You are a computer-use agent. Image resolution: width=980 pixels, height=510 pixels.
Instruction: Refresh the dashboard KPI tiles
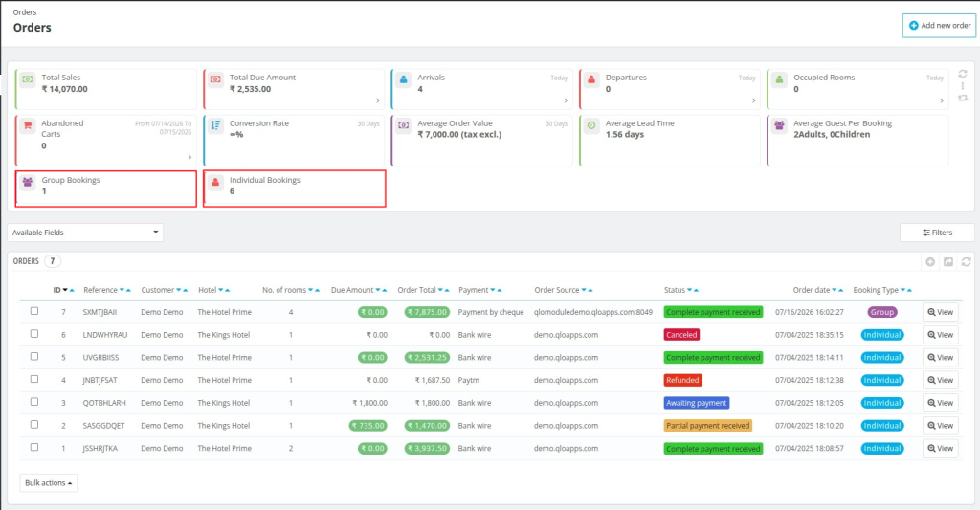click(x=963, y=74)
